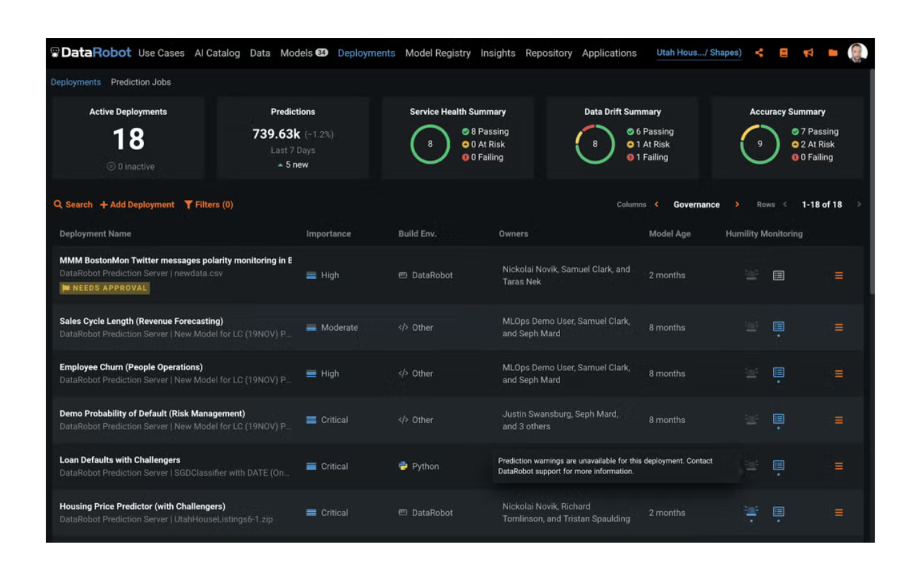The height and width of the screenshot is (580, 914).
Task: Click list monitoring icon for Demo Probability of Default
Action: click(x=778, y=419)
